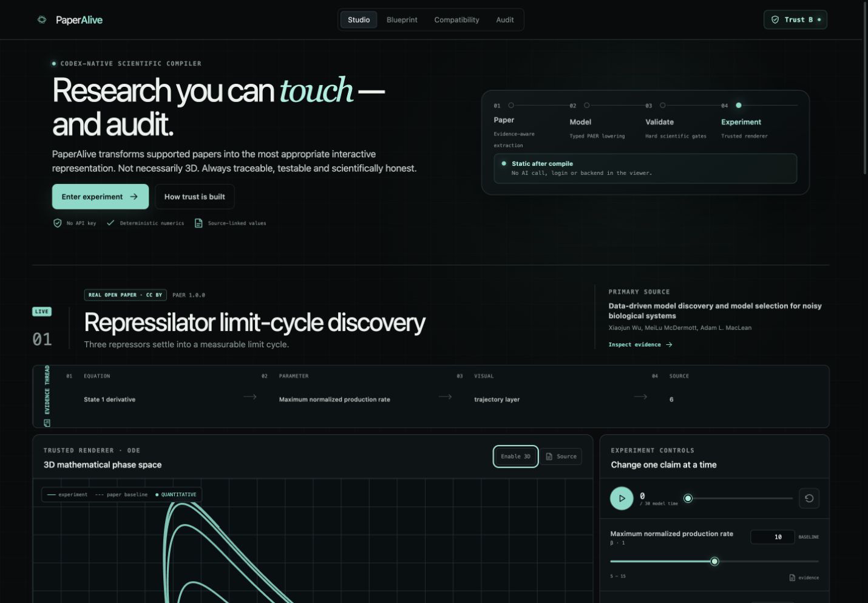Click the reset loop icon in Experiment Controls
This screenshot has width=868, height=603.
[x=809, y=499]
